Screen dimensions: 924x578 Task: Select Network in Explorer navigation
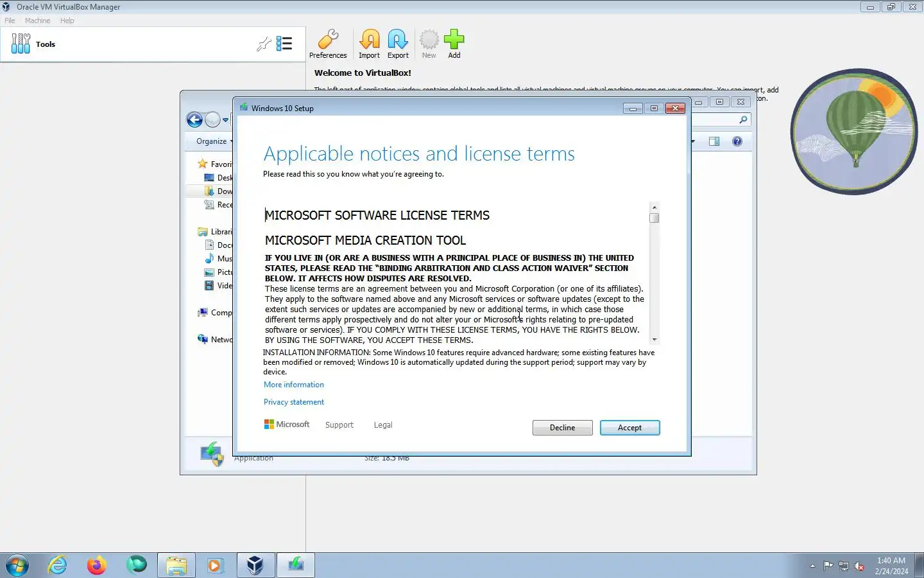(215, 339)
